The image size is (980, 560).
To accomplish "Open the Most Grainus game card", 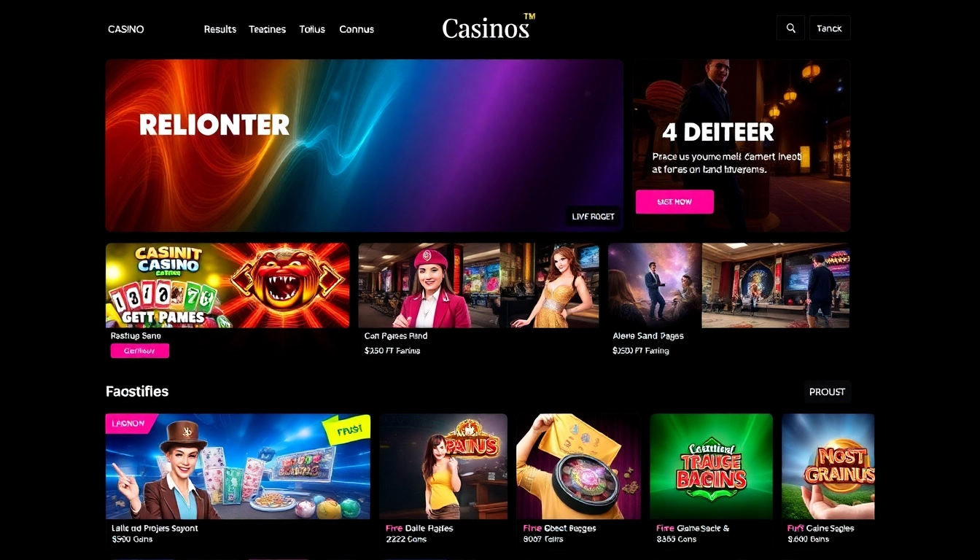I will [x=828, y=467].
